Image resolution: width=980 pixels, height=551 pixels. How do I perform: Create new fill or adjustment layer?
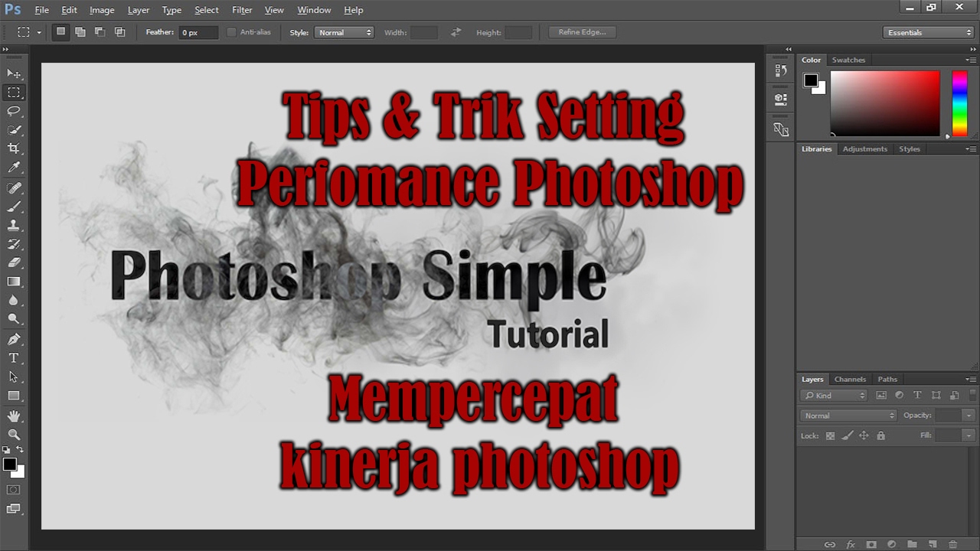[x=891, y=544]
